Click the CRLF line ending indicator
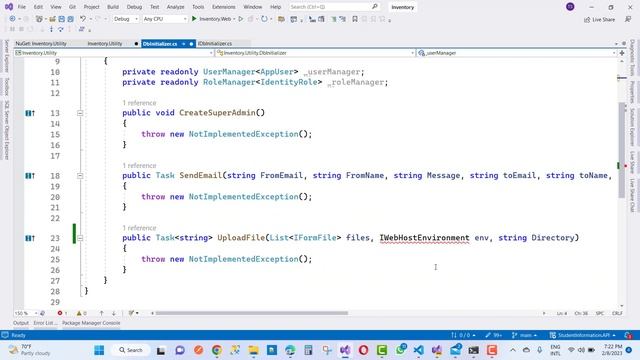 617,313
